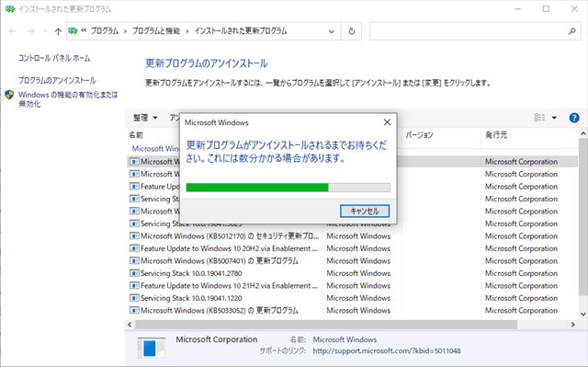Open the support.microsoft.com kbid link
The image size is (588, 367).
coord(387,350)
